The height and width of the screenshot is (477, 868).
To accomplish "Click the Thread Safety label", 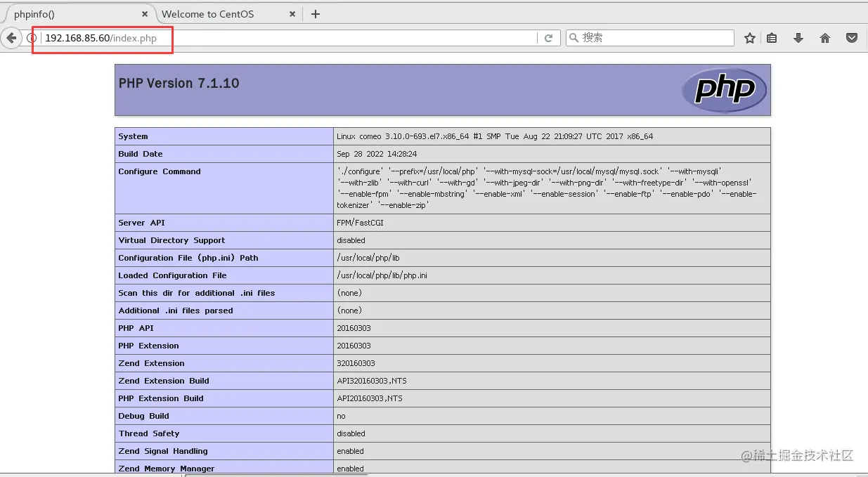I will (x=149, y=433).
